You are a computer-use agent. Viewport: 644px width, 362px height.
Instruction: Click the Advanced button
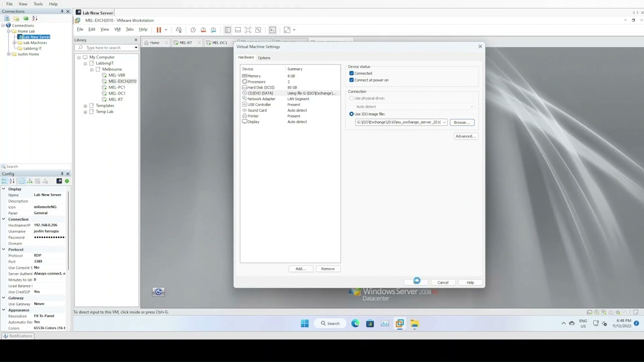point(465,136)
